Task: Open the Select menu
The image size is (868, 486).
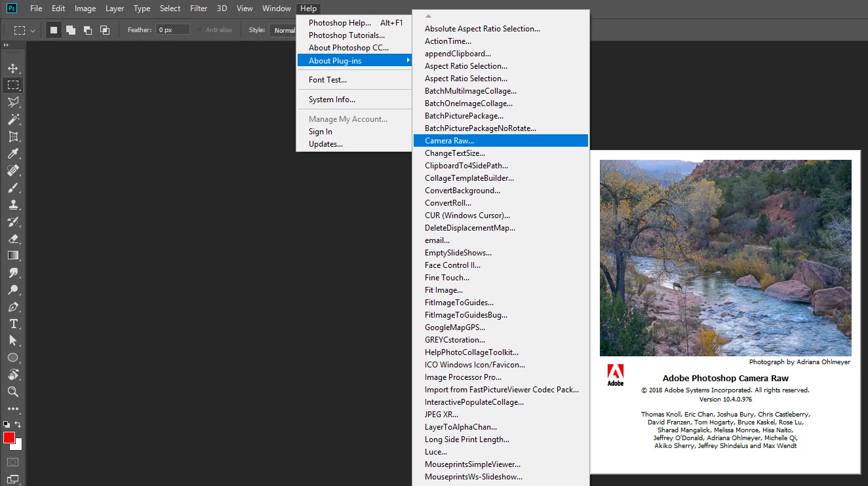Action: 170,9
